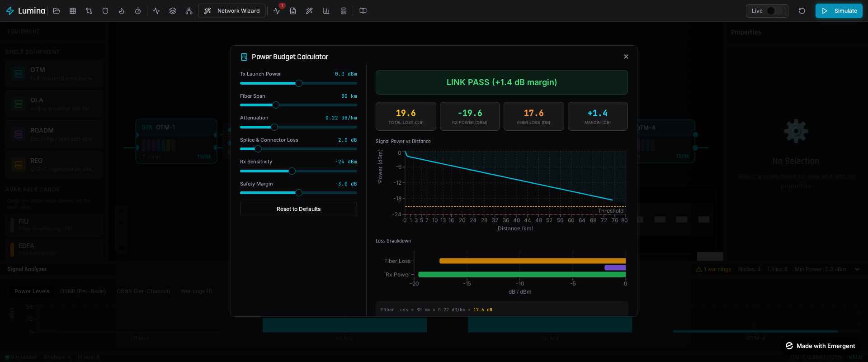Open the stacked layers icon
The height and width of the screenshot is (362, 868).
pos(173,11)
